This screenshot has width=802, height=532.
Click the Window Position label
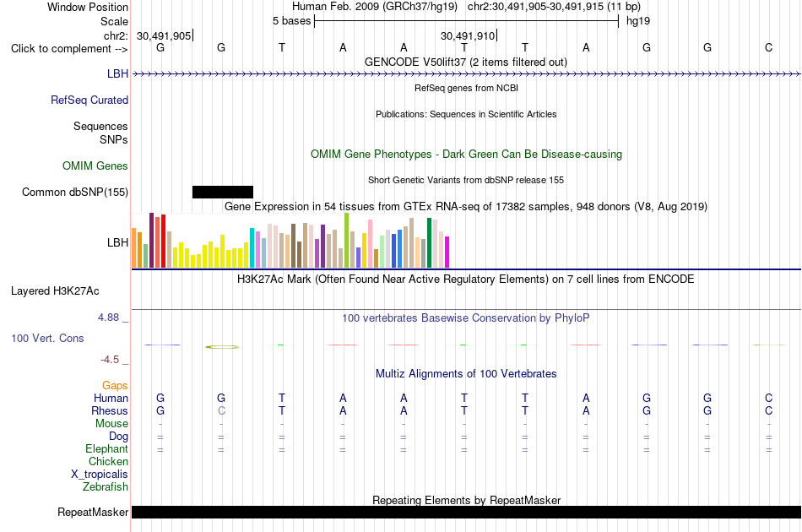click(x=88, y=7)
